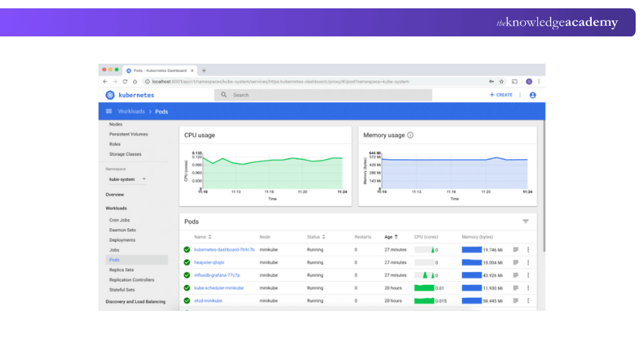The image size is (644, 341).
Task: Open the Pods filter icon
Action: click(x=526, y=221)
